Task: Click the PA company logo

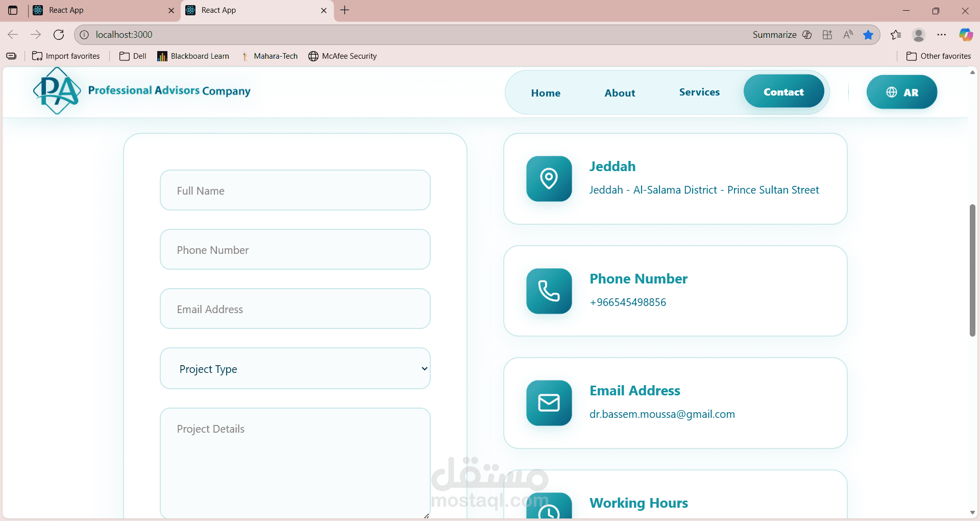Action: pos(57,91)
